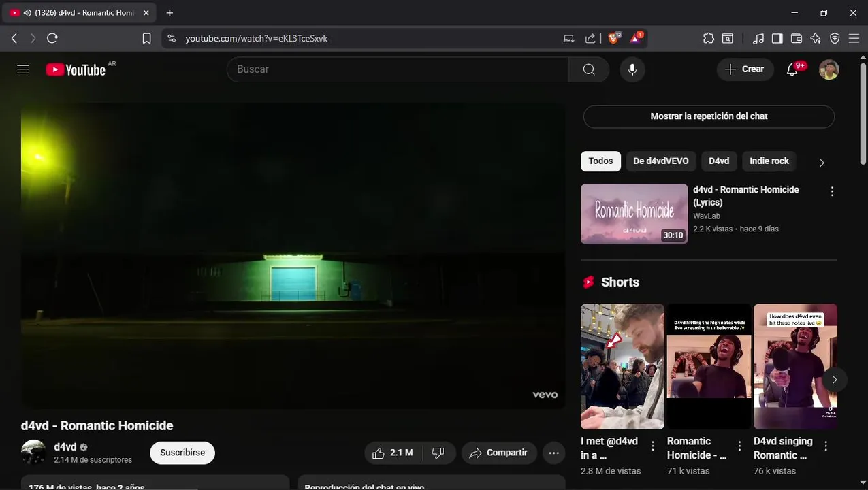Viewport: 868px width, 490px height.
Task: Toggle the browser sidebar panel icon
Action: (777, 39)
